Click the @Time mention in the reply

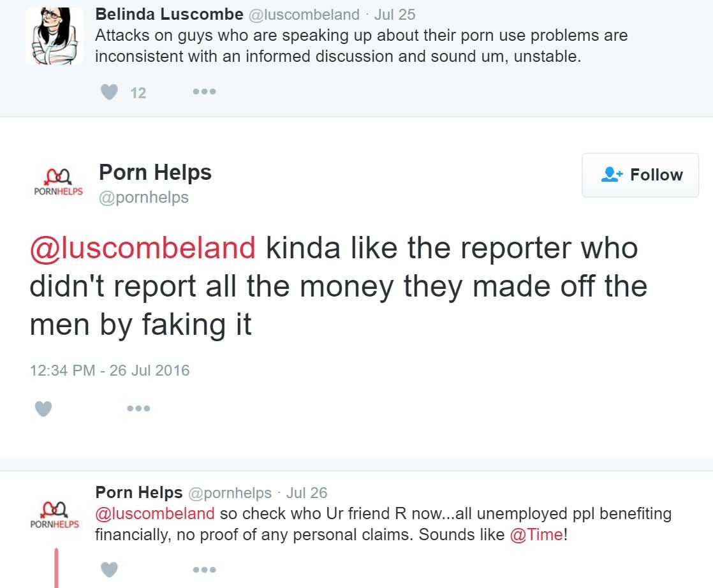tap(536, 534)
